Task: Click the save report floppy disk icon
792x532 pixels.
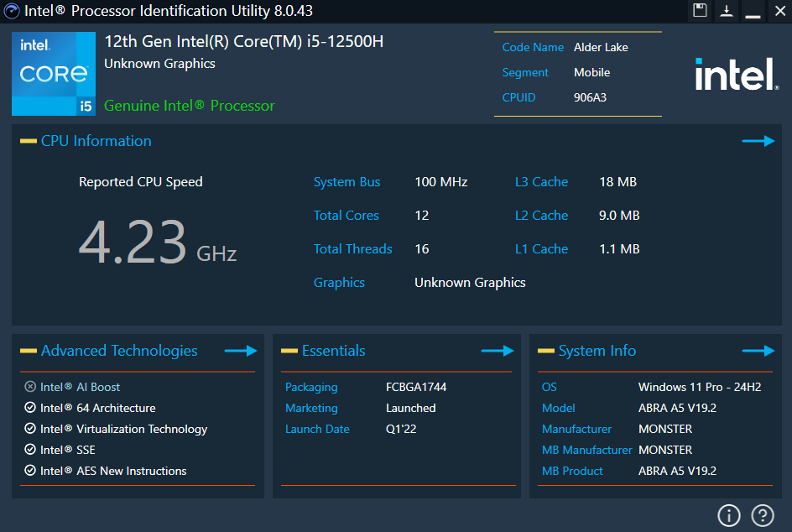Action: pos(700,11)
